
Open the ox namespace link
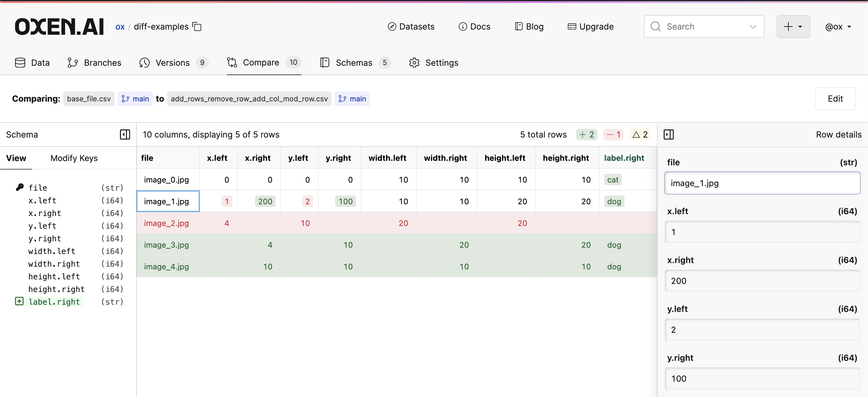tap(120, 26)
